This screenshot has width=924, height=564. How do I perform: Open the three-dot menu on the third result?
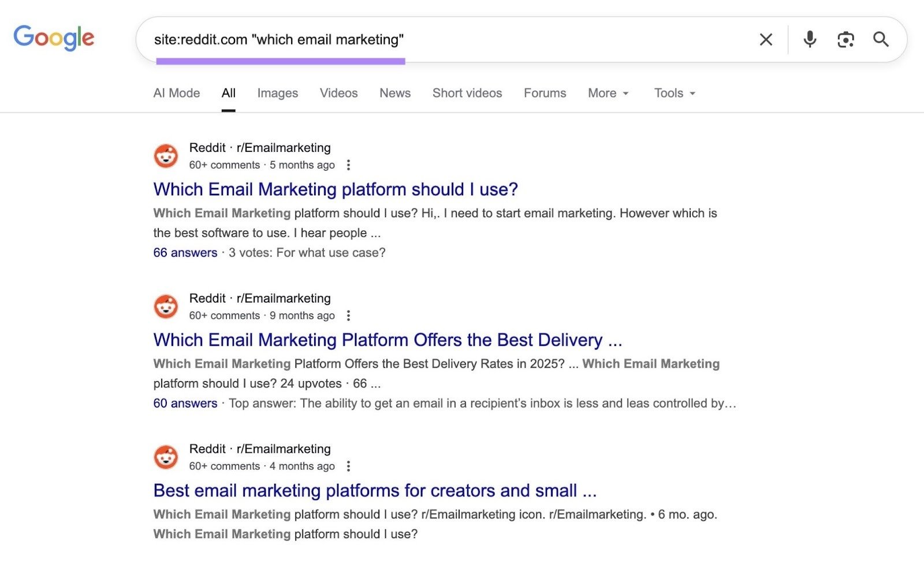[349, 466]
